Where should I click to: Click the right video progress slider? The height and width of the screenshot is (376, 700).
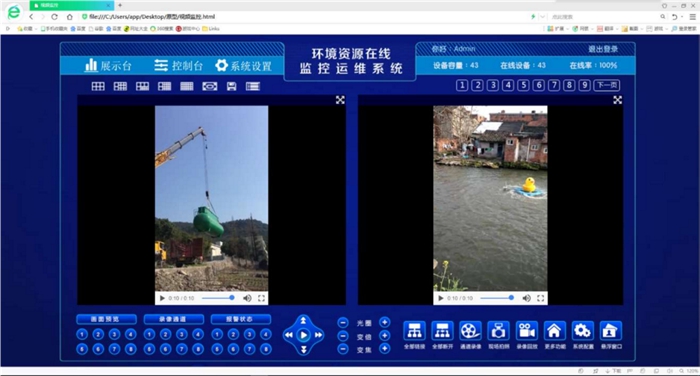[x=497, y=298]
